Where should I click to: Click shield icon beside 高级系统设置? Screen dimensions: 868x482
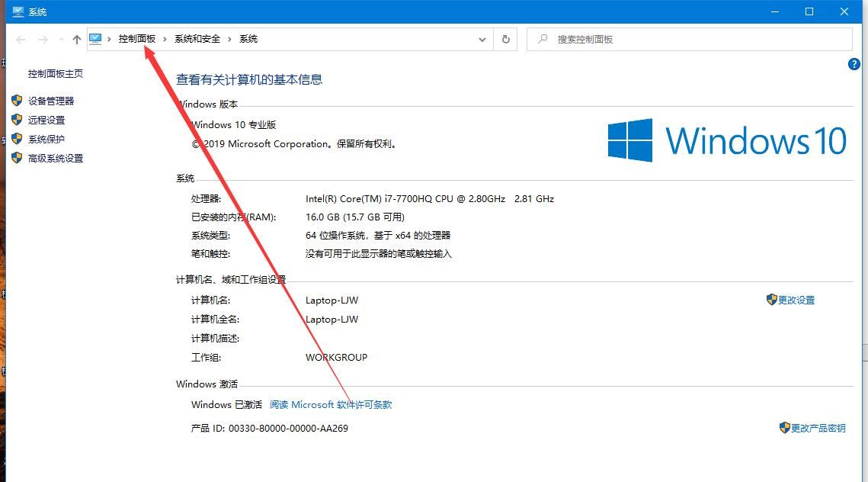click(17, 158)
